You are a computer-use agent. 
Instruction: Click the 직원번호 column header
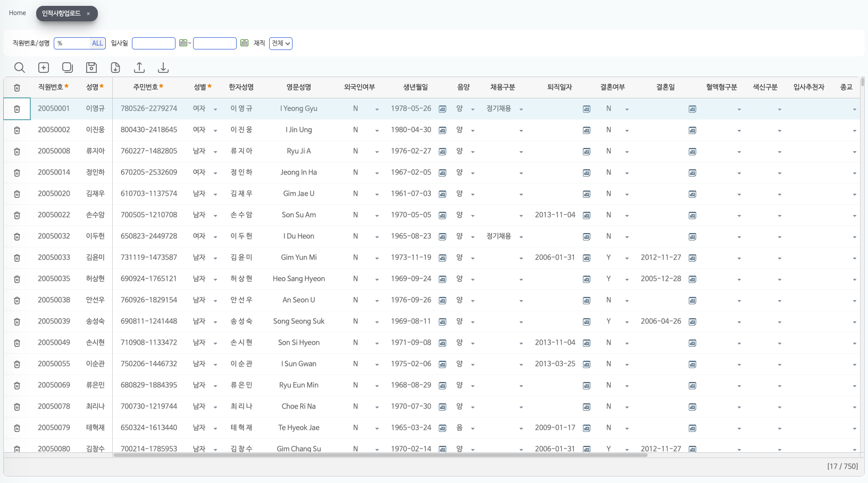[51, 87]
